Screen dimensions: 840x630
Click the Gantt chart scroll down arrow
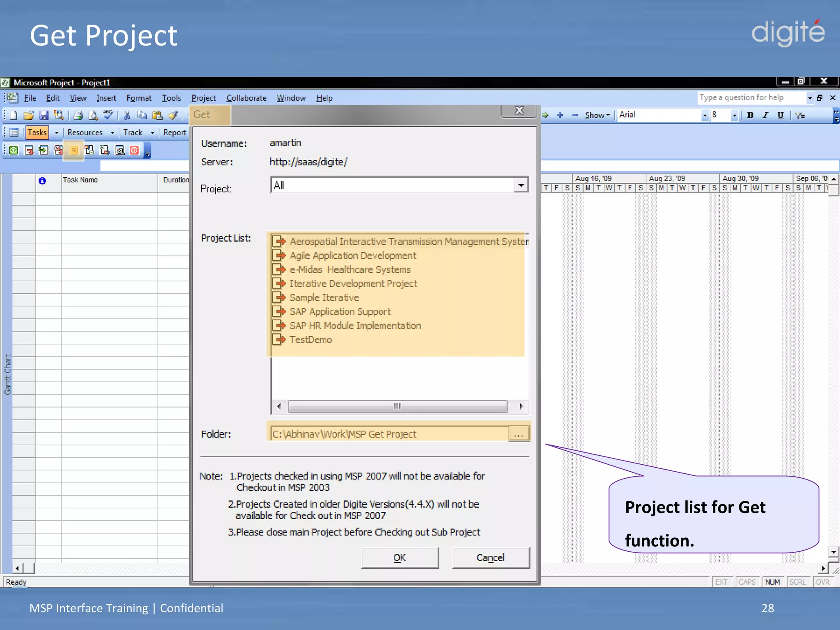[x=833, y=552]
